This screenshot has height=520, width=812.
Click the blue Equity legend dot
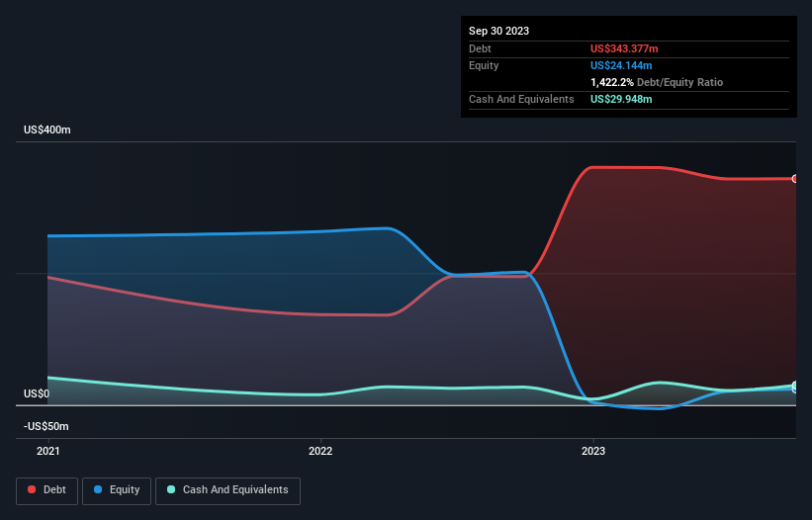(98, 489)
